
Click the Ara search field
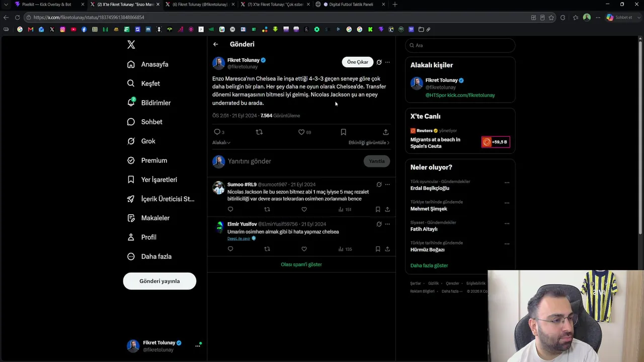(x=460, y=45)
